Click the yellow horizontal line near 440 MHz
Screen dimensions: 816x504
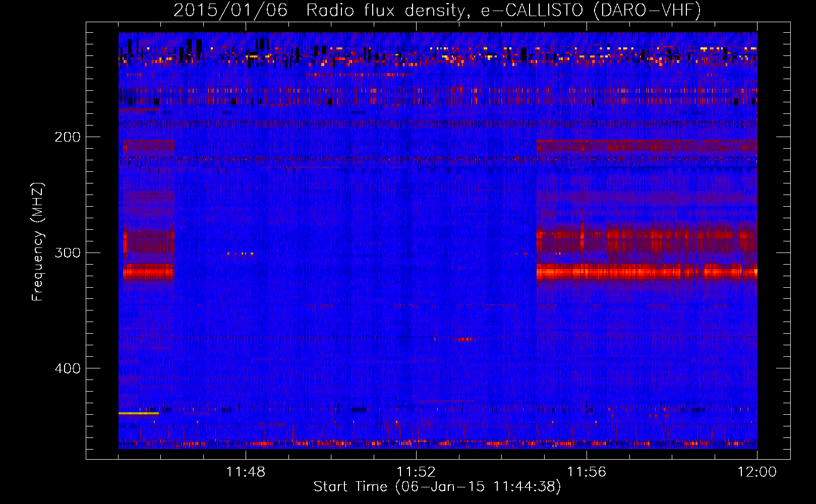point(139,413)
